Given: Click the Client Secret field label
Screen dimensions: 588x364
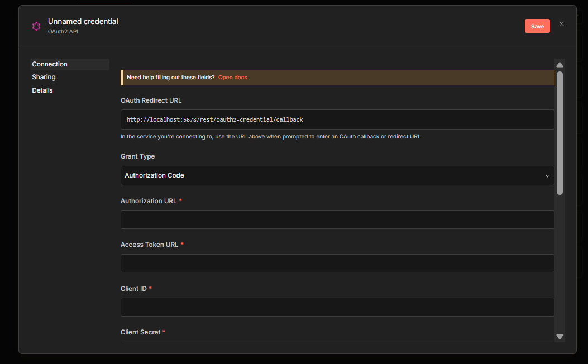Looking at the screenshot, I should click(x=140, y=332).
